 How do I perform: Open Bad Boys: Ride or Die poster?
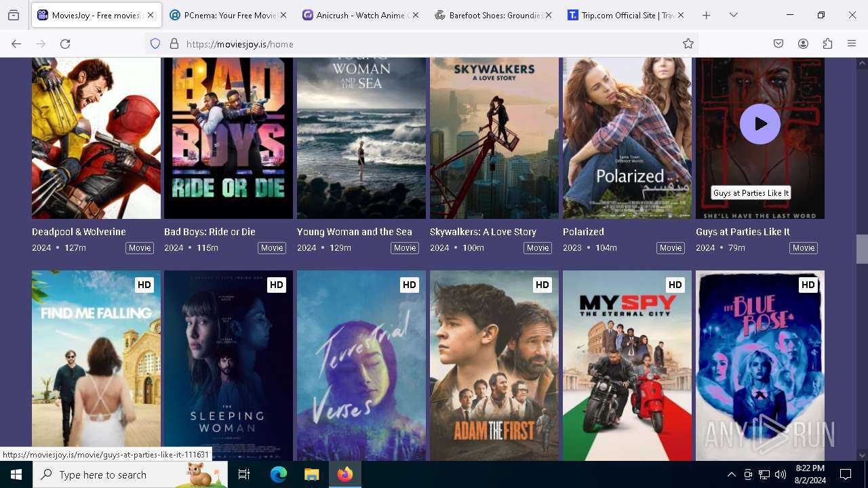point(229,138)
